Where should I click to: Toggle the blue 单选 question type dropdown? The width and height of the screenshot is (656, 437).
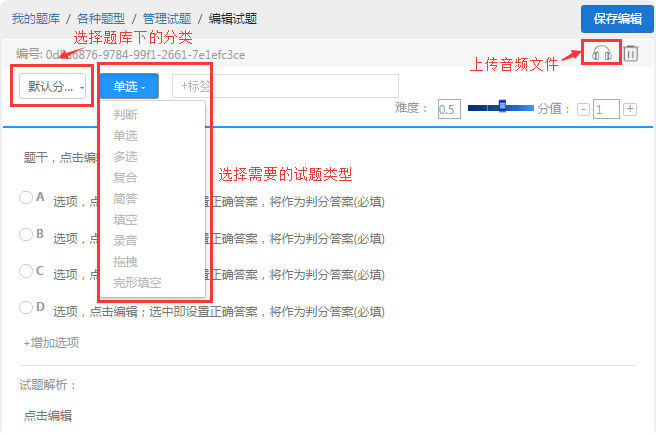pyautogui.click(x=129, y=86)
